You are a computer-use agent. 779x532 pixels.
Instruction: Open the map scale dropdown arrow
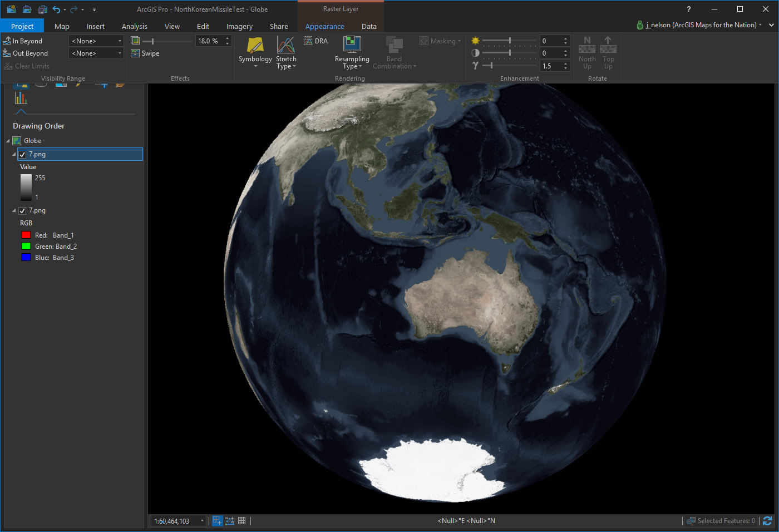(202, 521)
